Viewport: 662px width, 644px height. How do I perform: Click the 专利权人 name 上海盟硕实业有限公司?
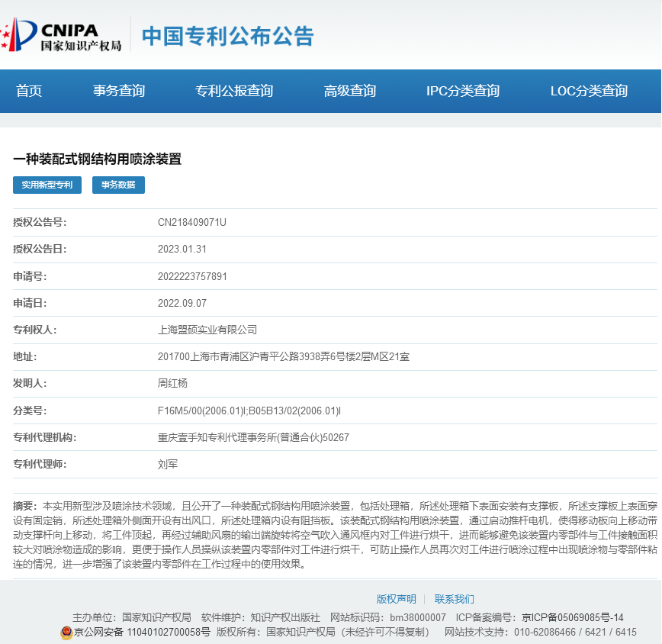coord(207,330)
